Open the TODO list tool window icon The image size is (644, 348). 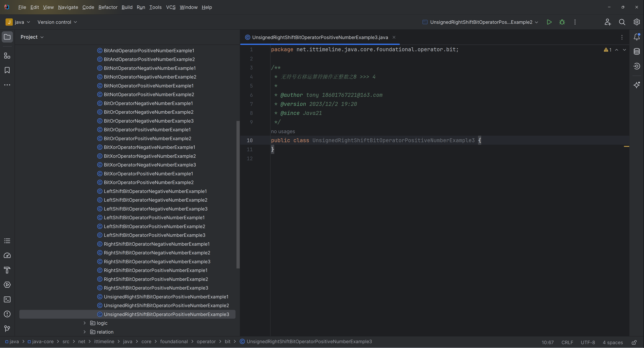coord(7,241)
